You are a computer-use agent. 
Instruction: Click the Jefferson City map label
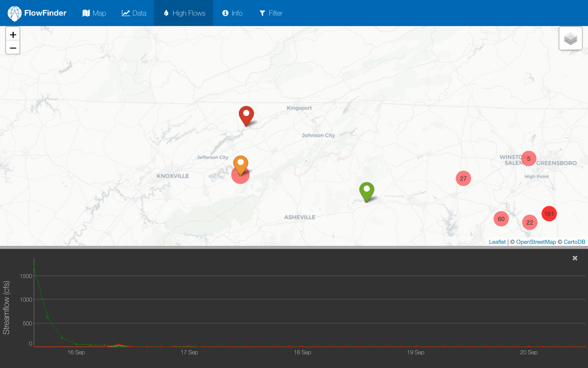212,157
